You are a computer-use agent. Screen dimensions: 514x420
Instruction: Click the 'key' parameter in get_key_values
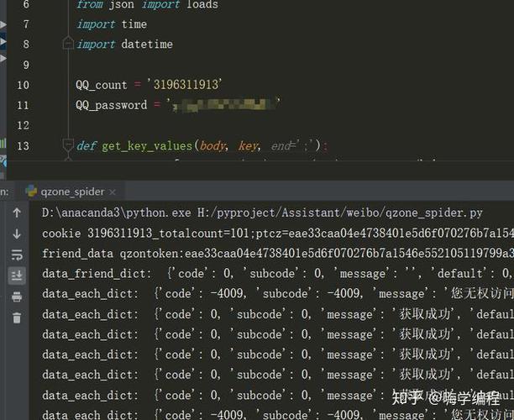click(249, 145)
